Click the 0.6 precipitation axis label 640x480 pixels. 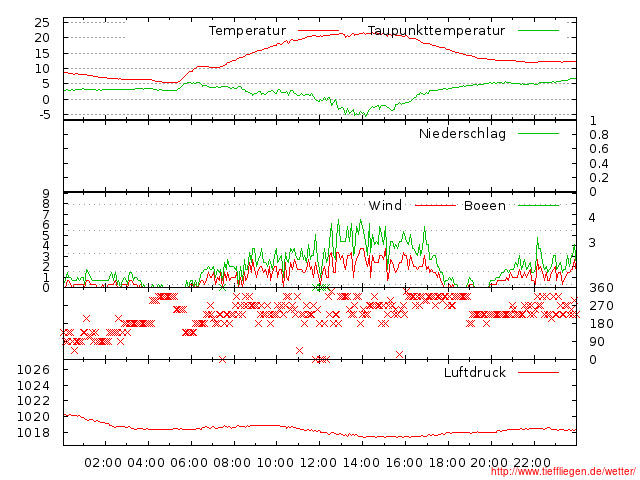point(599,149)
